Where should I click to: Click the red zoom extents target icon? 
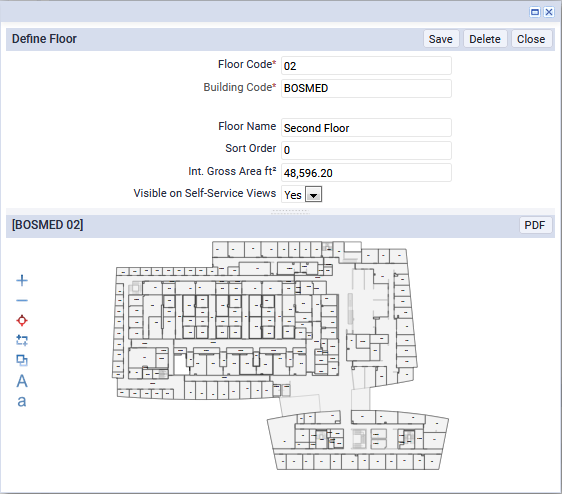[x=22, y=320]
